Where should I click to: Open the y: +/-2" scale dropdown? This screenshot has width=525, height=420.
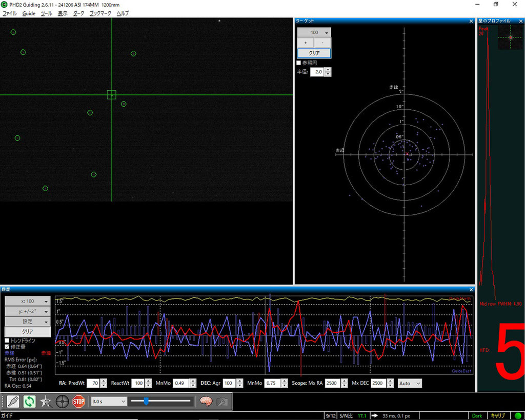click(28, 311)
